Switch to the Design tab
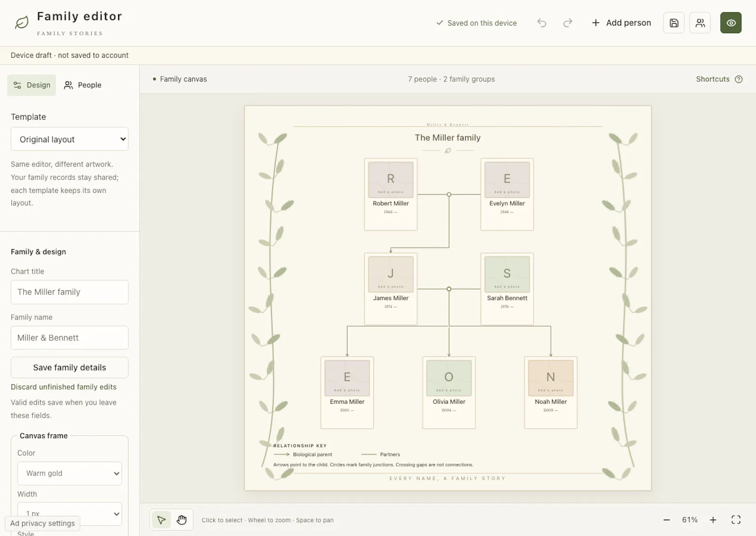This screenshot has width=756, height=536. tap(32, 85)
